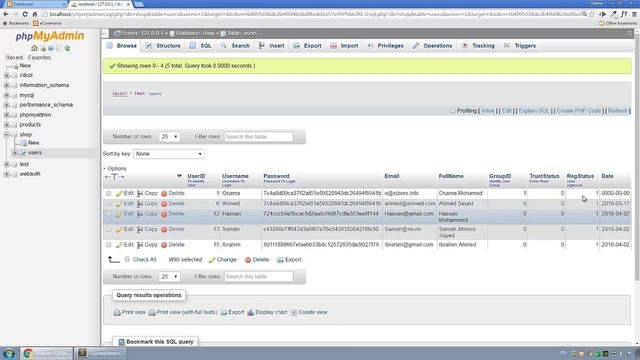Open the Insert tab

(272, 46)
